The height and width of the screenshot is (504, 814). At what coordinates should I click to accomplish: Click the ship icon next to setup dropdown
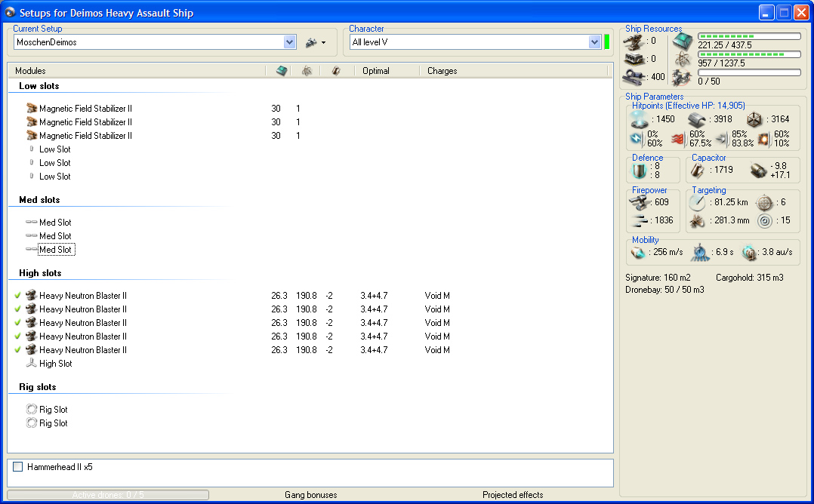pyautogui.click(x=311, y=42)
